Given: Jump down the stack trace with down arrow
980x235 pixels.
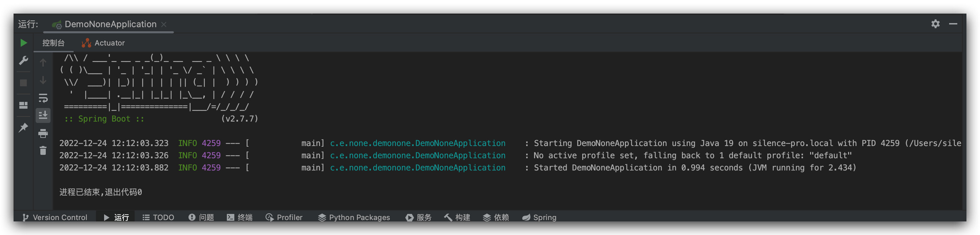Looking at the screenshot, I should (x=43, y=80).
